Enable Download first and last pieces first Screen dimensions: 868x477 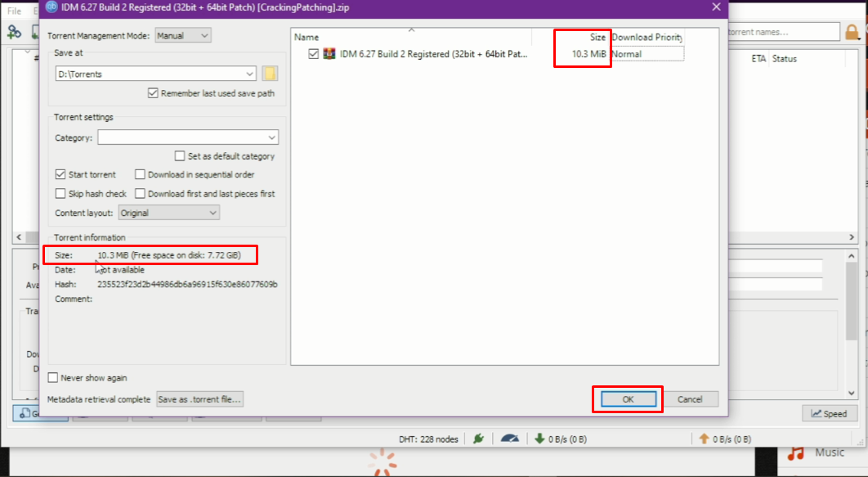pos(140,193)
